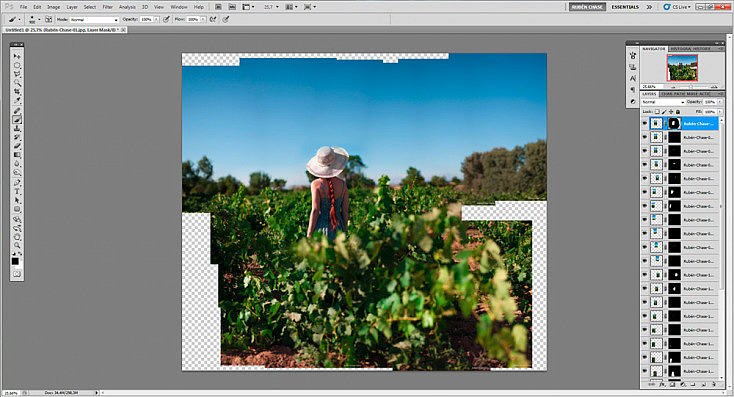
Task: Switch to the Paths tab
Action: (679, 94)
